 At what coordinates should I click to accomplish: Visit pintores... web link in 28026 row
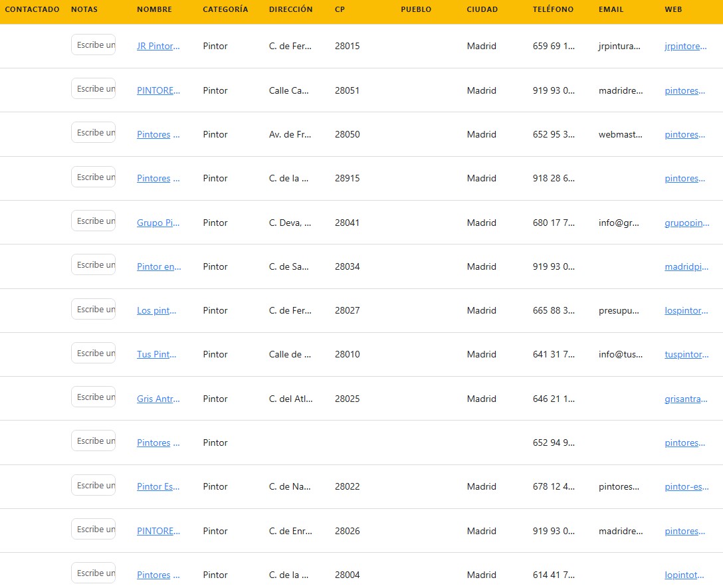click(684, 531)
